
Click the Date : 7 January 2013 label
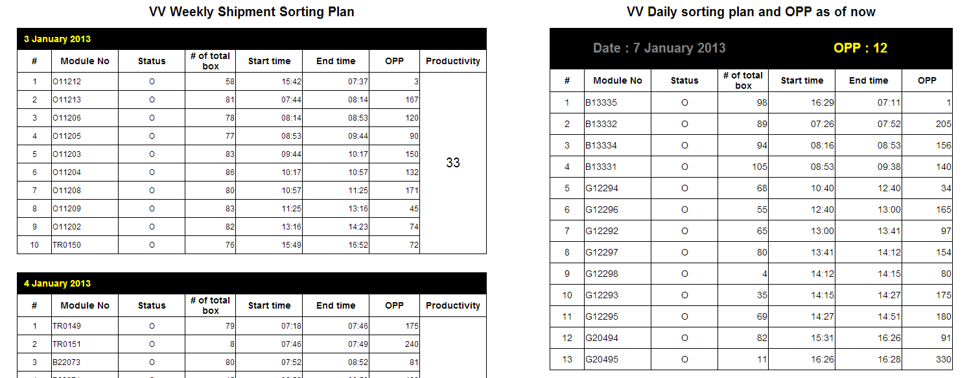(659, 48)
